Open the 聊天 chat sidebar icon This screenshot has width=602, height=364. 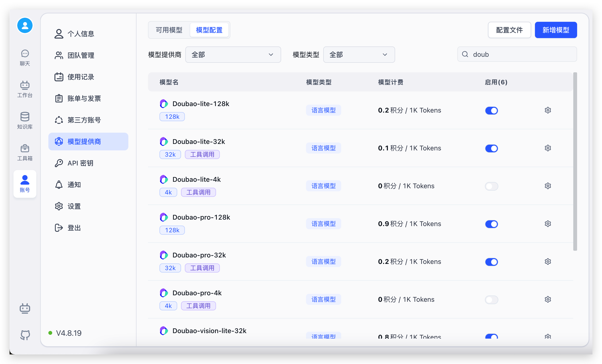click(25, 57)
